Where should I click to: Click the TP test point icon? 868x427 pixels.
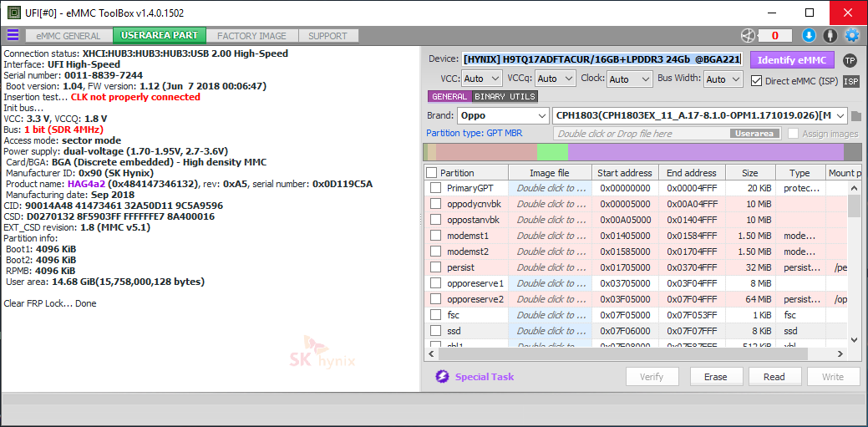[850, 60]
